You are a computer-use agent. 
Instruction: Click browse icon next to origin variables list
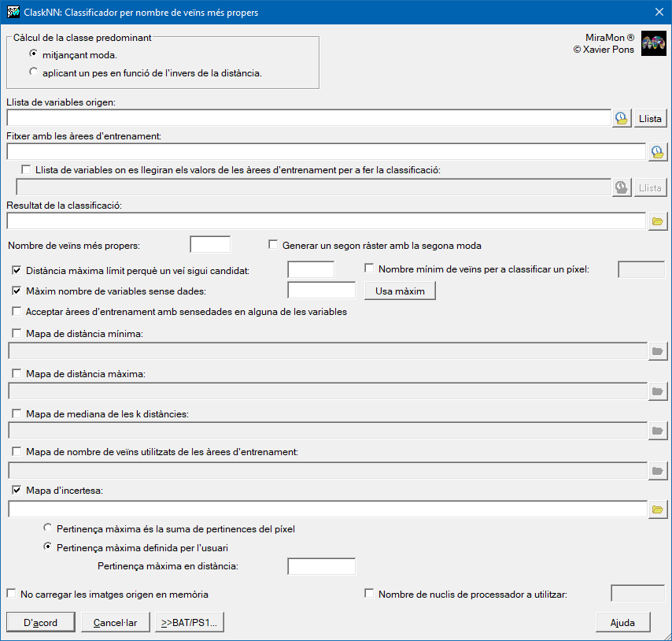(622, 118)
